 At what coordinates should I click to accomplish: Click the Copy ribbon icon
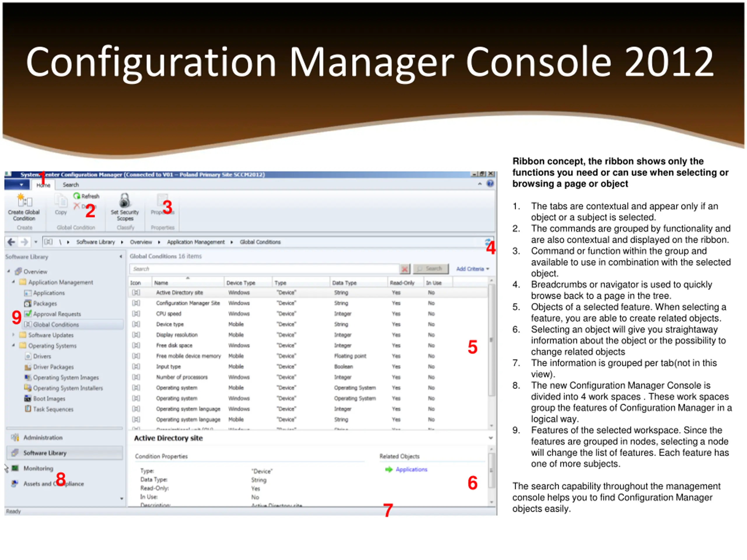click(x=61, y=200)
